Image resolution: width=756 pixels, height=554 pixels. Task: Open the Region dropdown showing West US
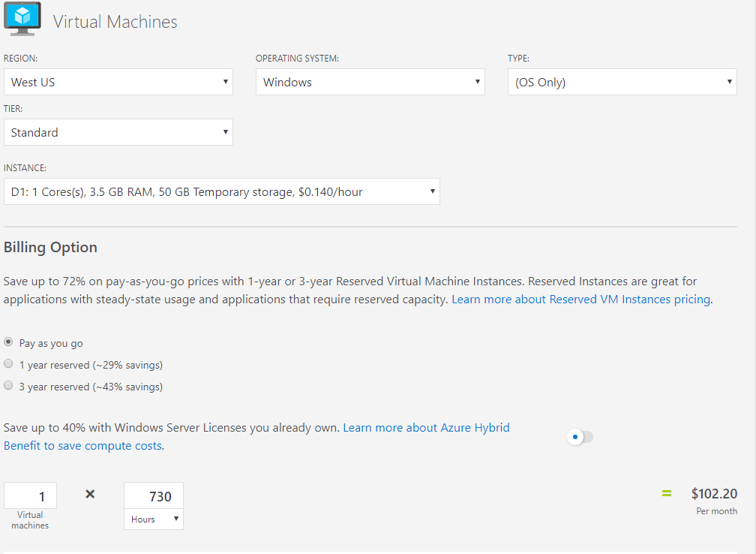[x=118, y=82]
